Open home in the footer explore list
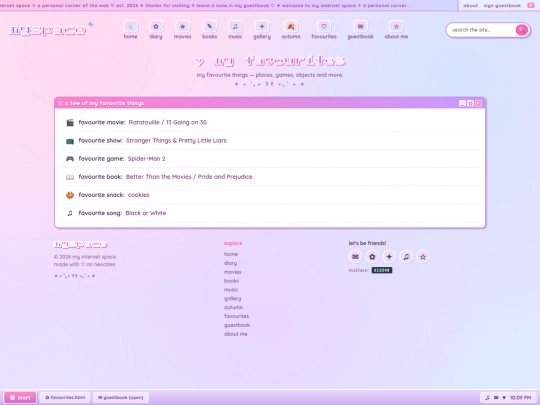 (231, 254)
